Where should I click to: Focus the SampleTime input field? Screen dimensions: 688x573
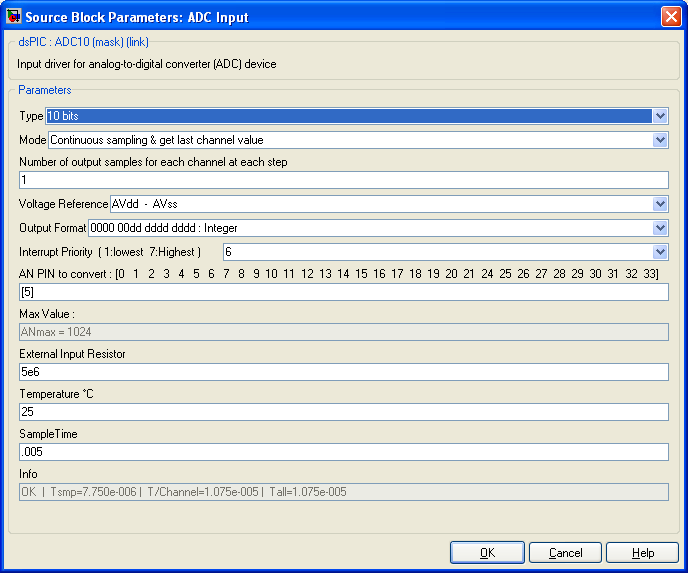click(x=343, y=452)
